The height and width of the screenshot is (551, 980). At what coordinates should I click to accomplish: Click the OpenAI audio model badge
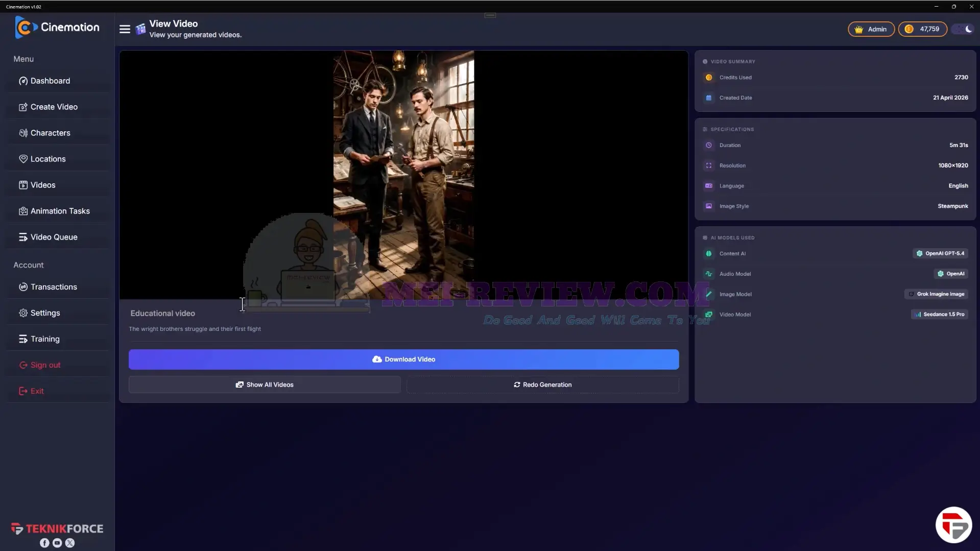[x=951, y=274]
